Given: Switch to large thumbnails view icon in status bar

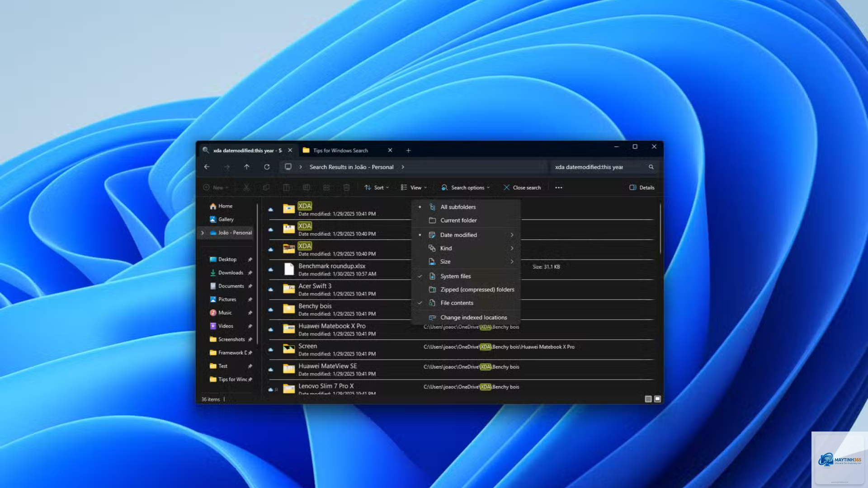Looking at the screenshot, I should click(x=658, y=399).
